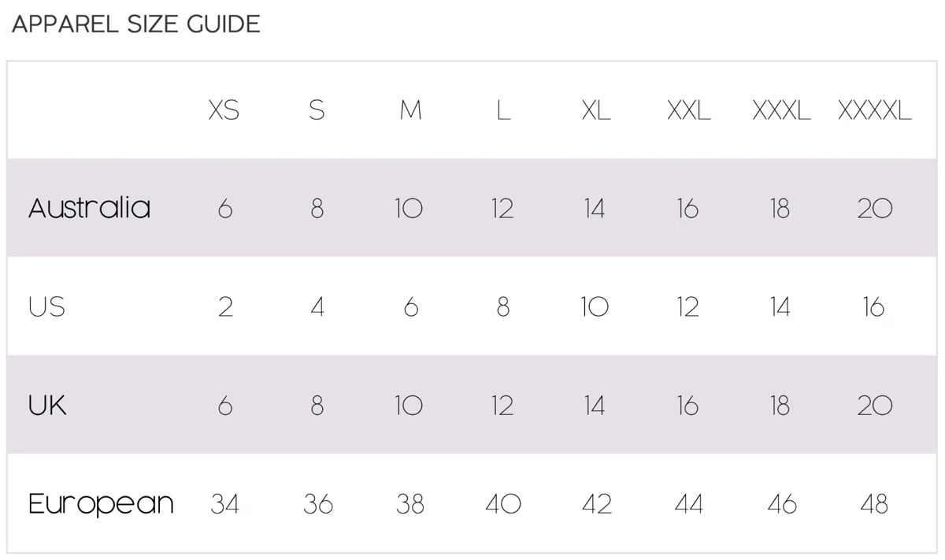The width and height of the screenshot is (945, 560).
Task: Click the XXXXL column header
Action: 874,110
